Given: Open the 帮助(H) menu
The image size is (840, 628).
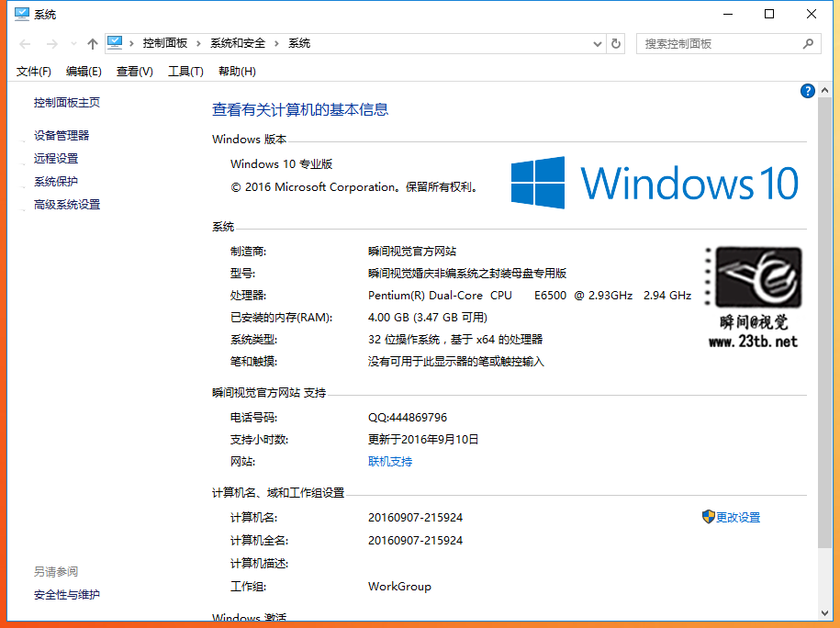Looking at the screenshot, I should click(237, 72).
